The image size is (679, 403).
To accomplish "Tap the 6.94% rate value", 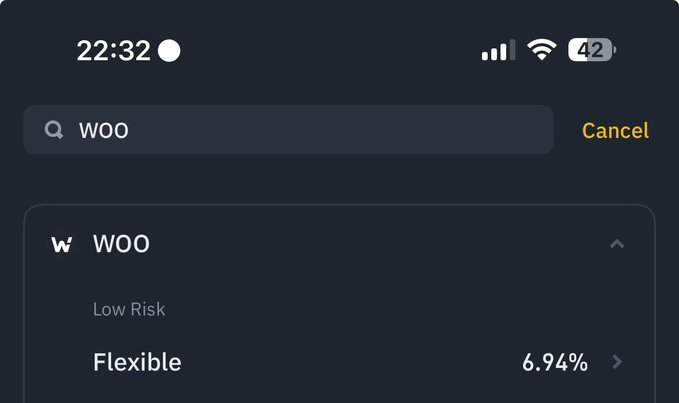I will pyautogui.click(x=554, y=362).
